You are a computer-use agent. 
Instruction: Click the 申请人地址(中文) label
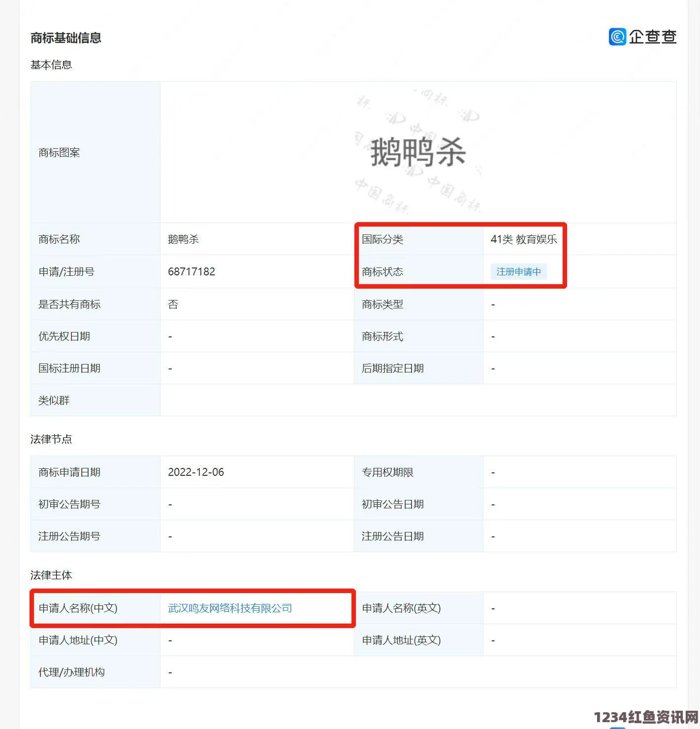pyautogui.click(x=78, y=640)
